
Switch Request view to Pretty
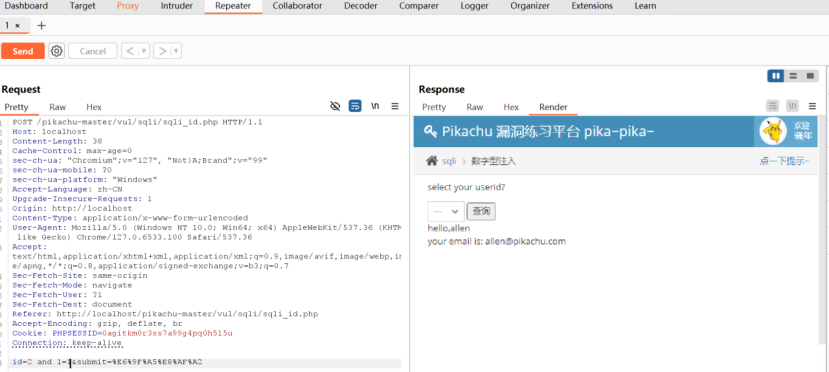[16, 107]
